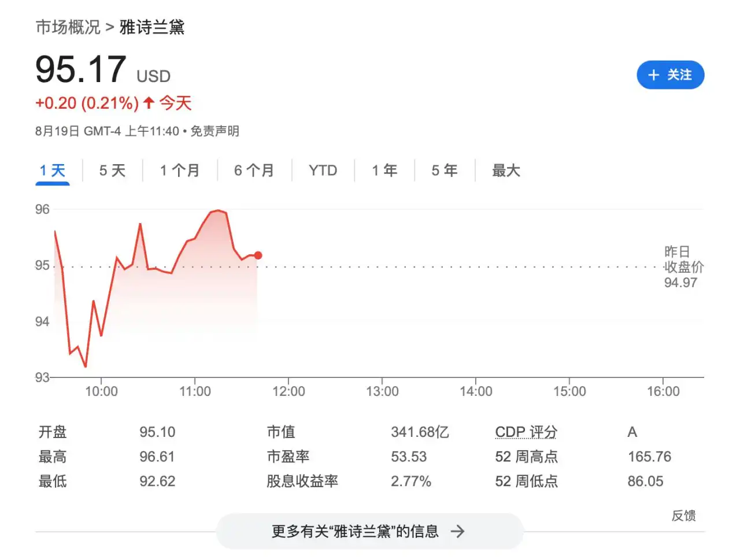The image size is (740, 560).
Task: Select the 5天 time range tab
Action: pos(112,170)
